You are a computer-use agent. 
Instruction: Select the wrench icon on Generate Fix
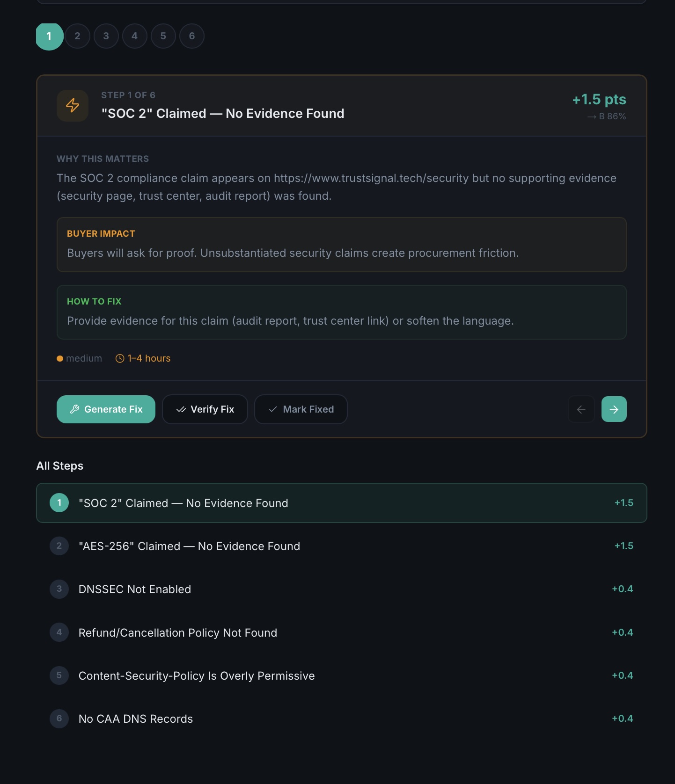click(x=75, y=409)
